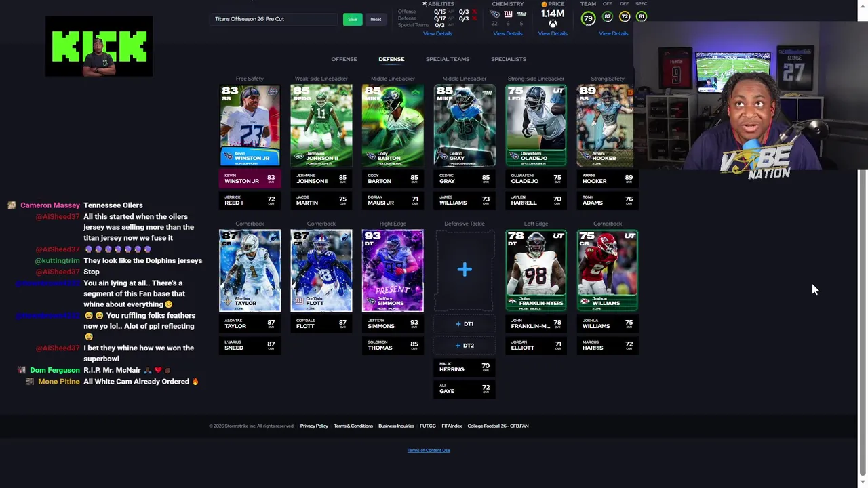This screenshot has height=488, width=868.
Task: Add player to DT2 backup slot
Action: (x=465, y=346)
